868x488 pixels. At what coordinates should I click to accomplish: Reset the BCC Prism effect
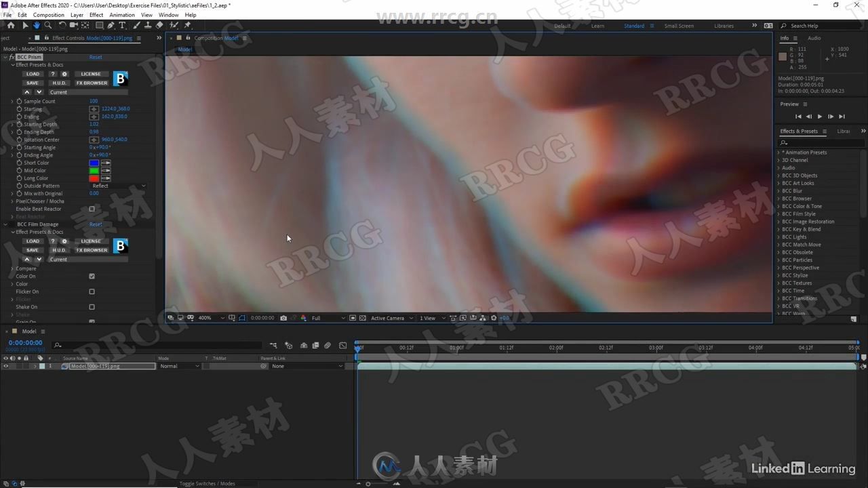click(x=96, y=57)
